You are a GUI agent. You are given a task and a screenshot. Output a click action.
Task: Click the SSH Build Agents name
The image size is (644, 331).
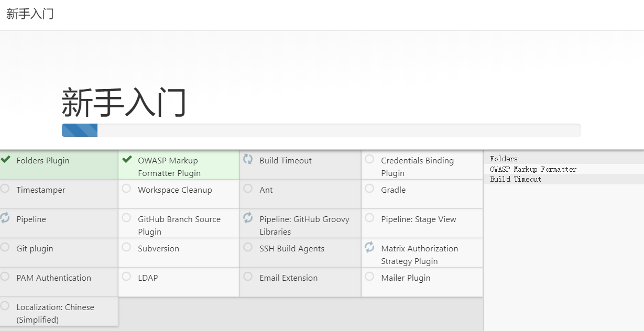[x=292, y=249]
